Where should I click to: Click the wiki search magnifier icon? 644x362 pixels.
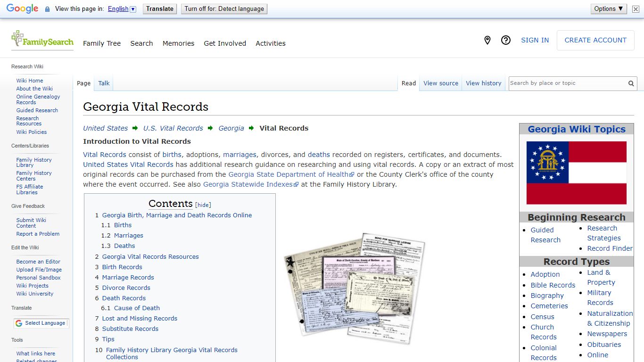pyautogui.click(x=631, y=83)
